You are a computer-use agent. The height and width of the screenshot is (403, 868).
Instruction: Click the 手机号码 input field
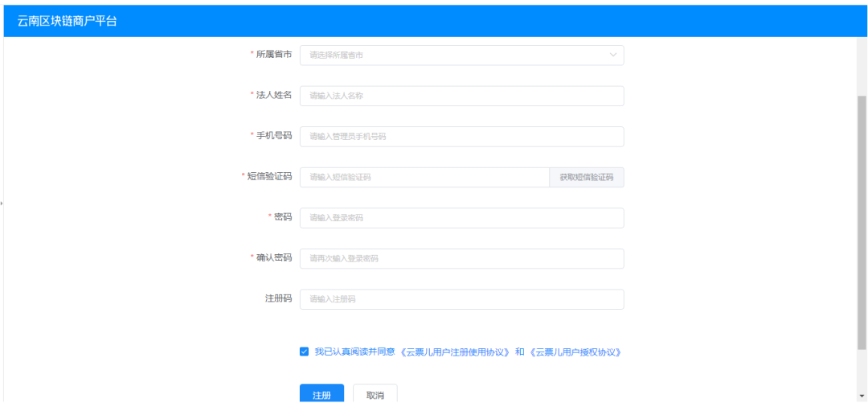461,137
